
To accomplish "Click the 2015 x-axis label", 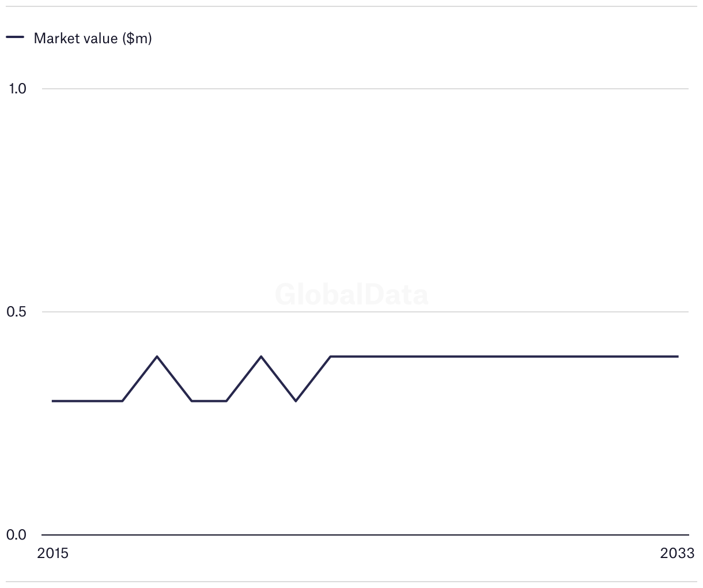I will [52, 553].
